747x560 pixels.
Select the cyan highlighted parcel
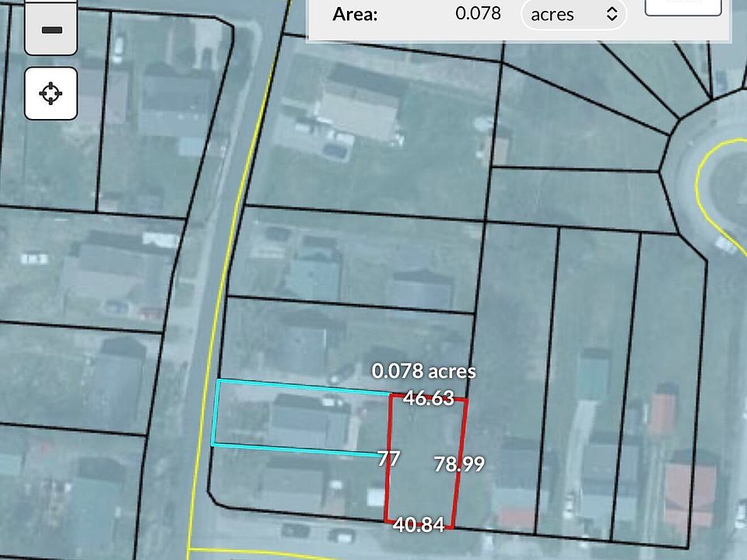(x=301, y=417)
